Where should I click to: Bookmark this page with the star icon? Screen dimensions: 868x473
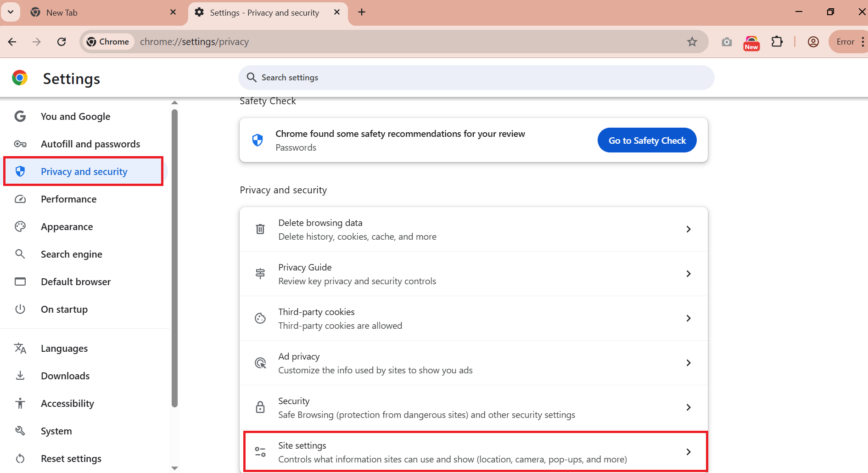692,42
